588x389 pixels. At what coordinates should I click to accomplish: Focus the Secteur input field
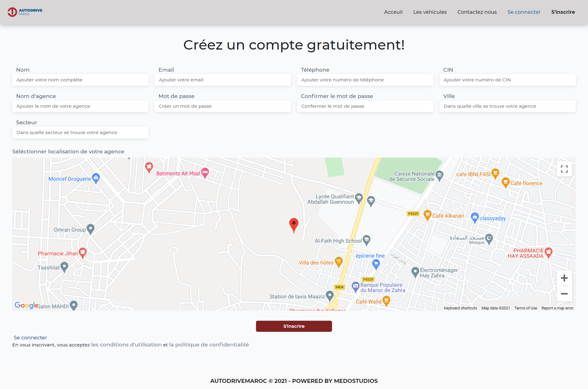pos(80,133)
